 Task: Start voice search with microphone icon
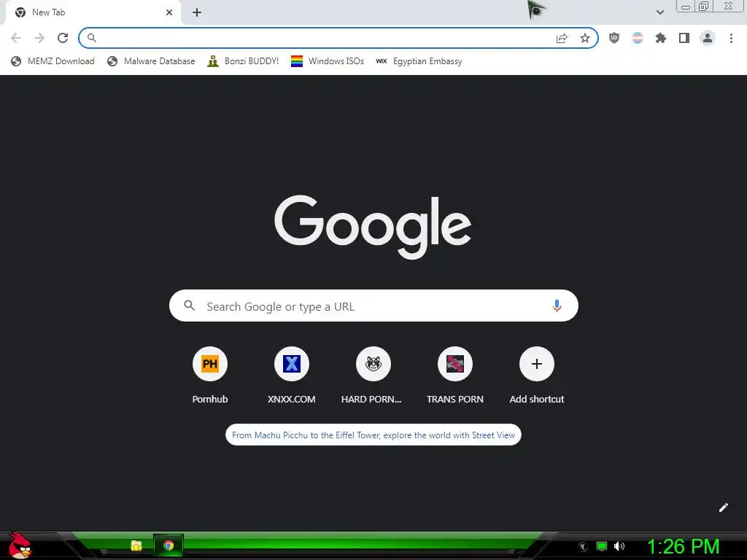click(557, 306)
